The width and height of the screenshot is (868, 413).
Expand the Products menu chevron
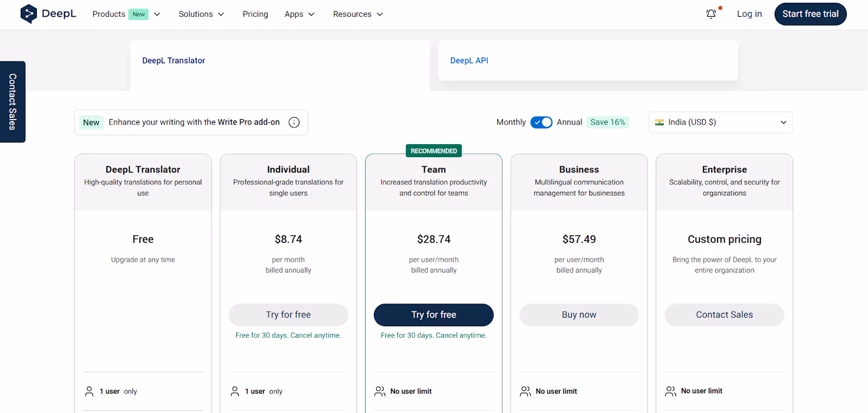(157, 15)
